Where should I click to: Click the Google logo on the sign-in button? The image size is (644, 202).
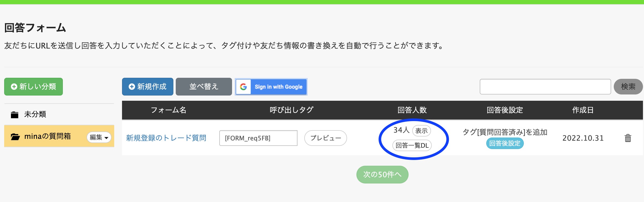[243, 87]
